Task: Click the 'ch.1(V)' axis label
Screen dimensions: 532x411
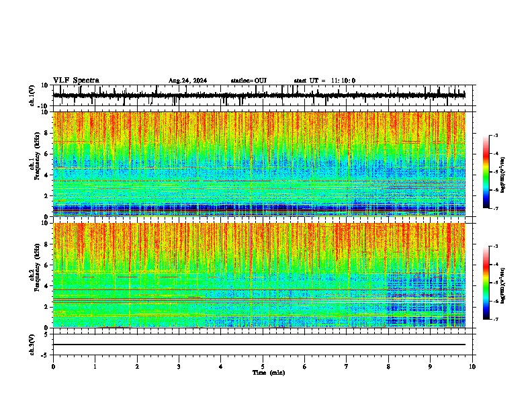Action: tap(32, 95)
